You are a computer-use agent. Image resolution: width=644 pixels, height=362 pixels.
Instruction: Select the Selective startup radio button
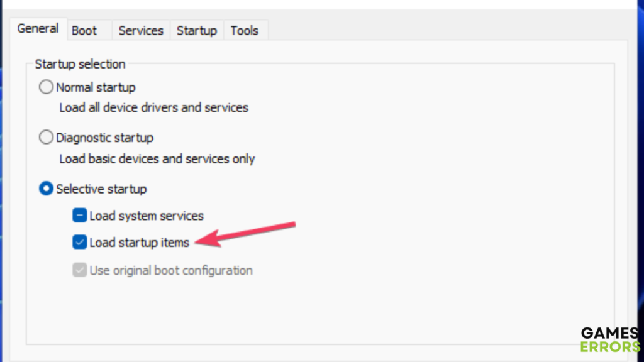click(47, 189)
